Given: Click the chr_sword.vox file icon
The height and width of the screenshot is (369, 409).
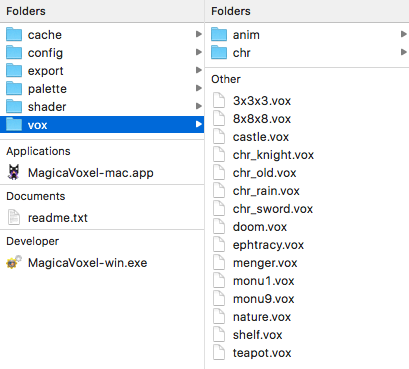Looking at the screenshot, I should point(219,208).
